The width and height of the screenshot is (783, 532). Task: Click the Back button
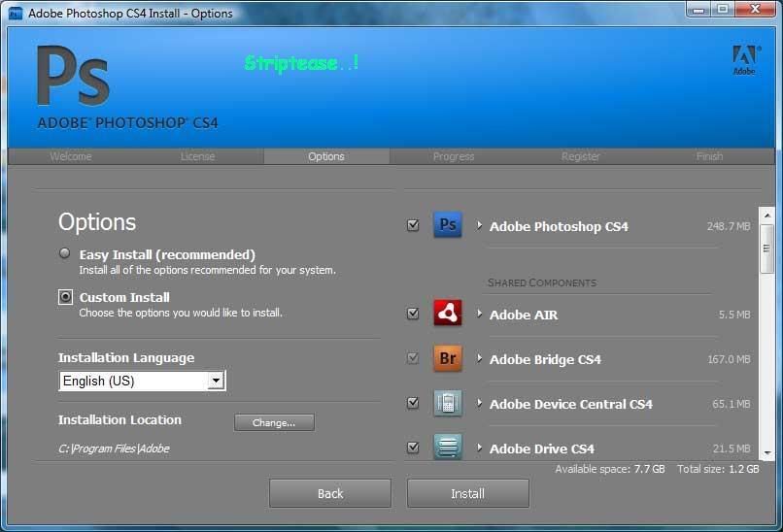[x=330, y=493]
